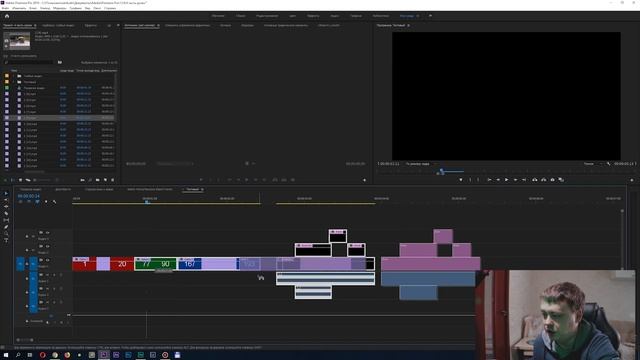Open Windows Start menu

(6, 355)
